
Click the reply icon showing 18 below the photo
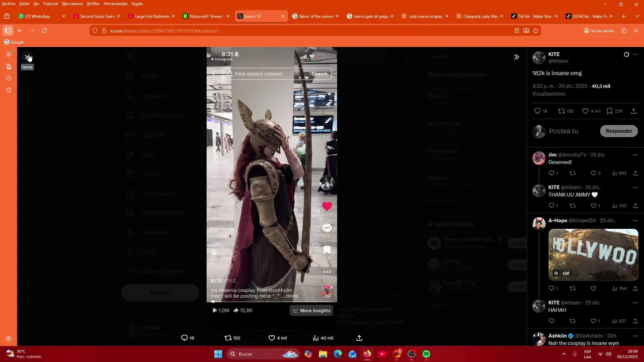click(188, 338)
